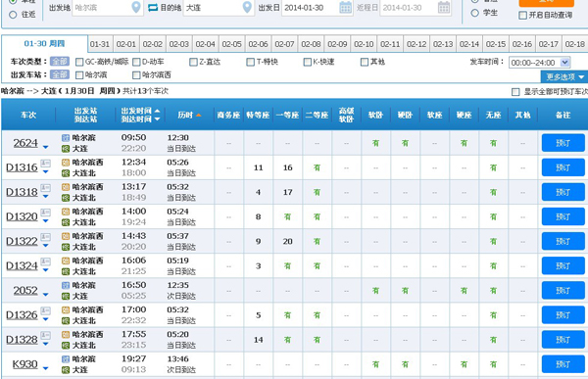Expand stops for train K930
Screen dimensions: 588x379
[45, 368]
